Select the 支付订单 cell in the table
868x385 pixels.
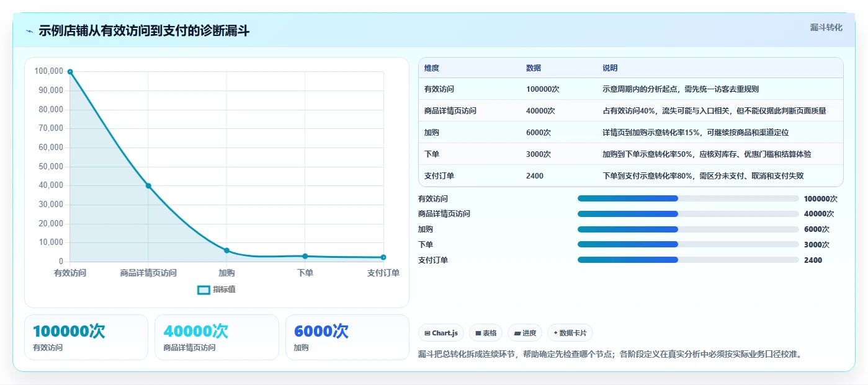(x=439, y=176)
